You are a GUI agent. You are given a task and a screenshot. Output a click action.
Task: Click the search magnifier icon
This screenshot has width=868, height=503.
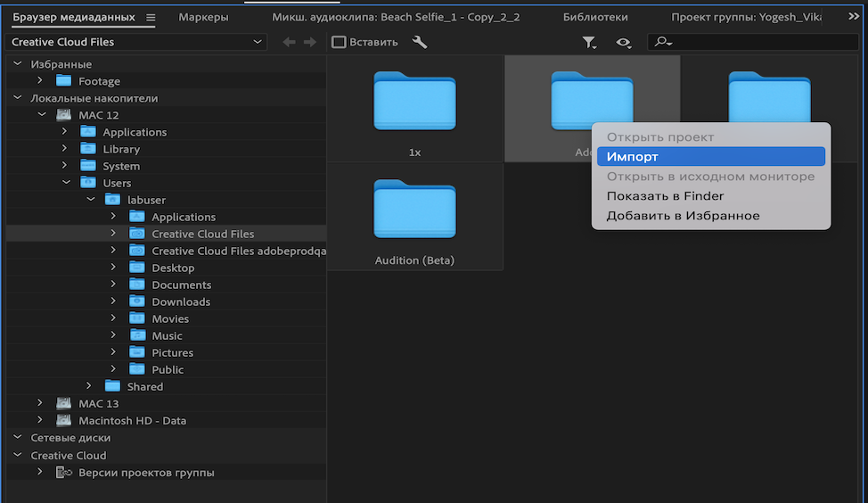663,42
